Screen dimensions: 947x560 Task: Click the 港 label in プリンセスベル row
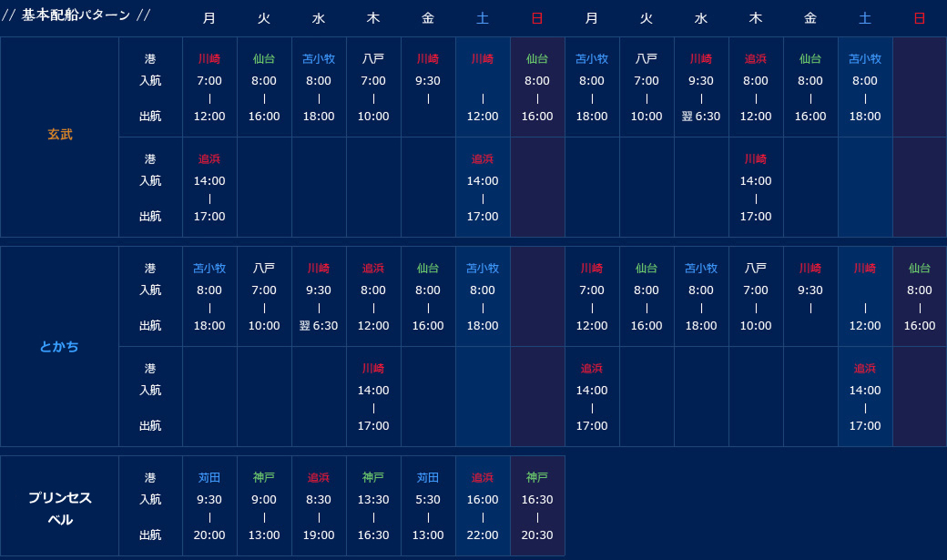click(150, 478)
